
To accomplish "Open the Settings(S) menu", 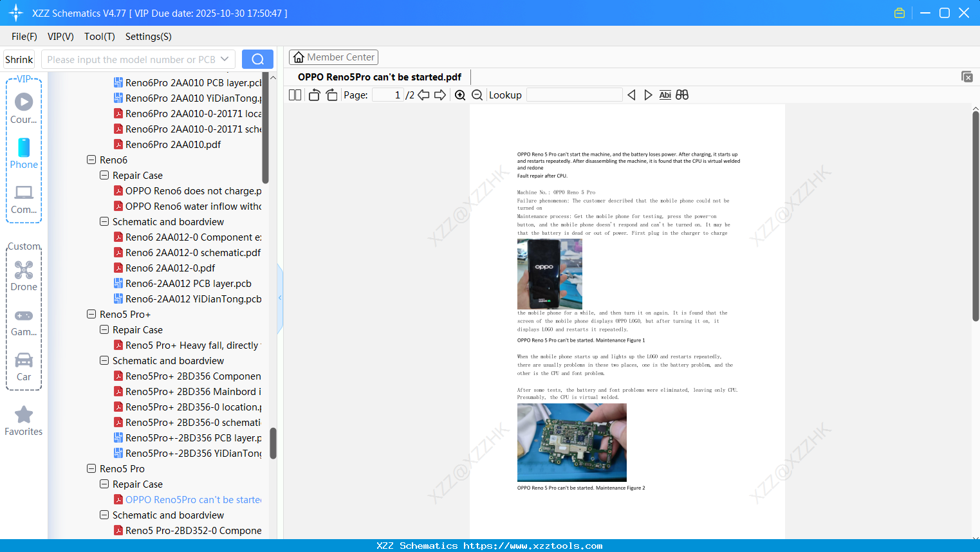I will pyautogui.click(x=149, y=37).
